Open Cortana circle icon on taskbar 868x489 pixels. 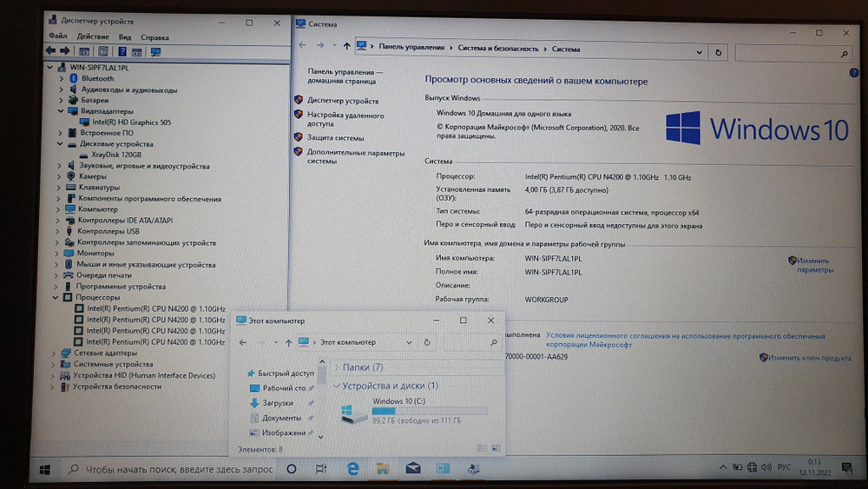point(291,469)
